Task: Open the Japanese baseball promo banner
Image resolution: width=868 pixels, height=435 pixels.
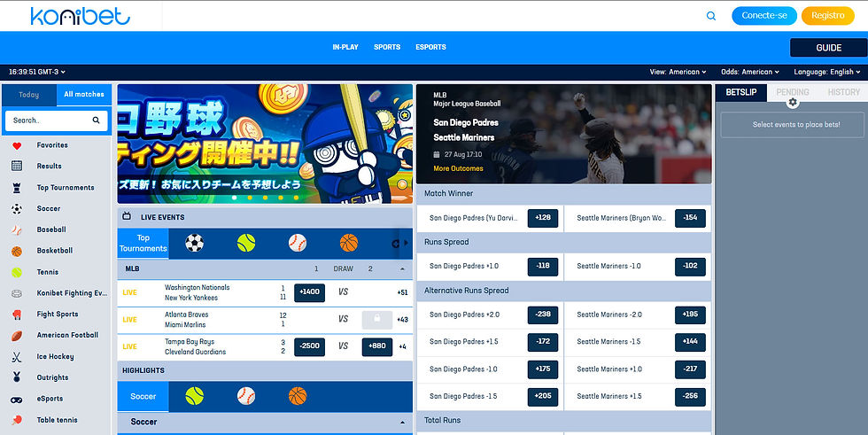Action: point(265,144)
